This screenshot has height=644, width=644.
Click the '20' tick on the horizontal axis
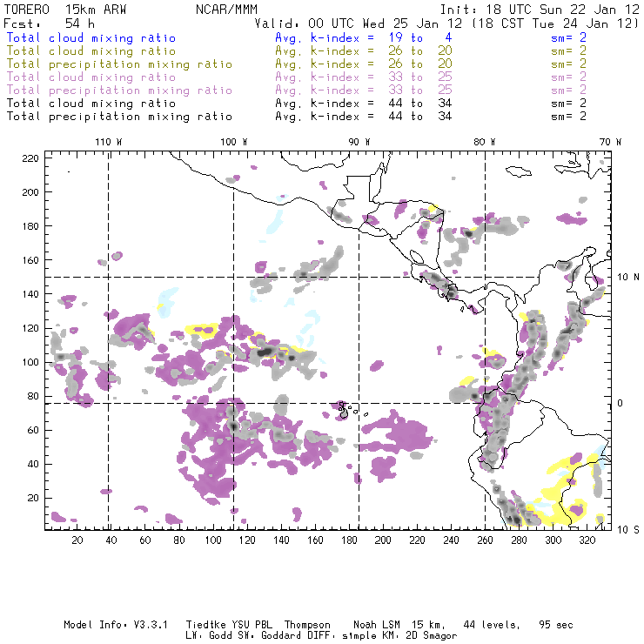[77, 540]
